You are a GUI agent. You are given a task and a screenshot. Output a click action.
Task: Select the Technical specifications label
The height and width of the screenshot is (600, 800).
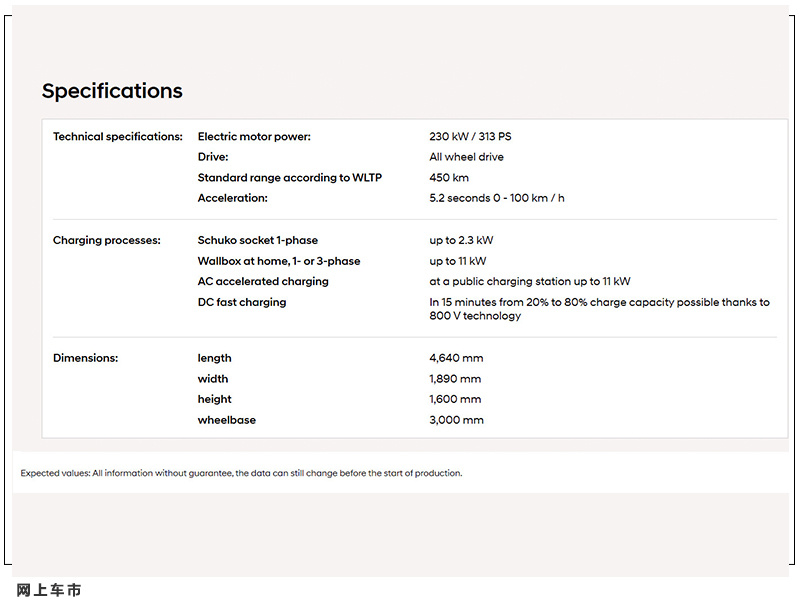[x=118, y=137]
